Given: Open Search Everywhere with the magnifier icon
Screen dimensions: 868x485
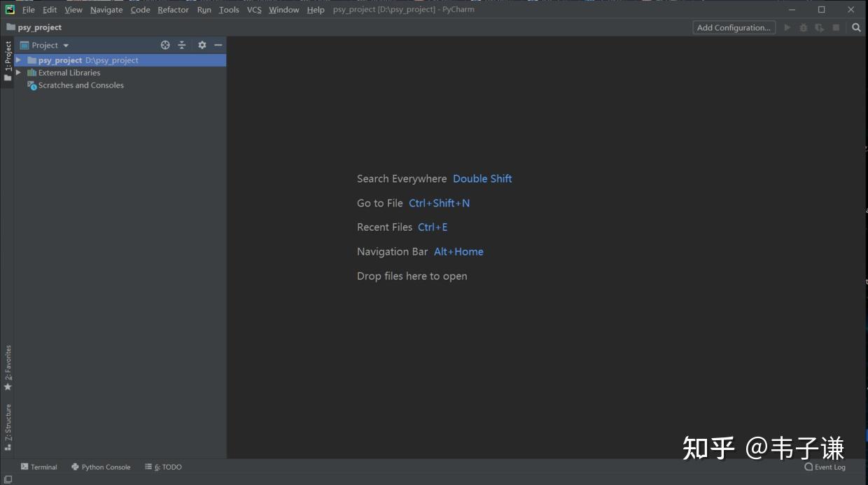Looking at the screenshot, I should pos(855,27).
